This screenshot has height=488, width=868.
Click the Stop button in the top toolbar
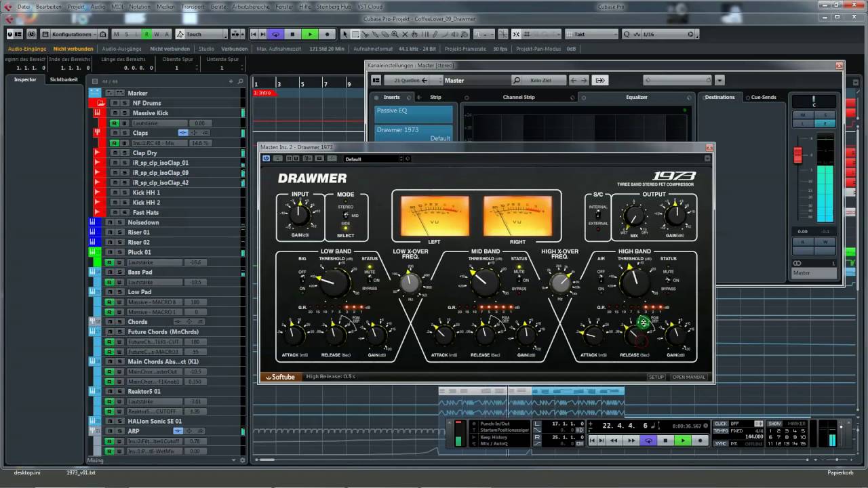[x=292, y=34]
